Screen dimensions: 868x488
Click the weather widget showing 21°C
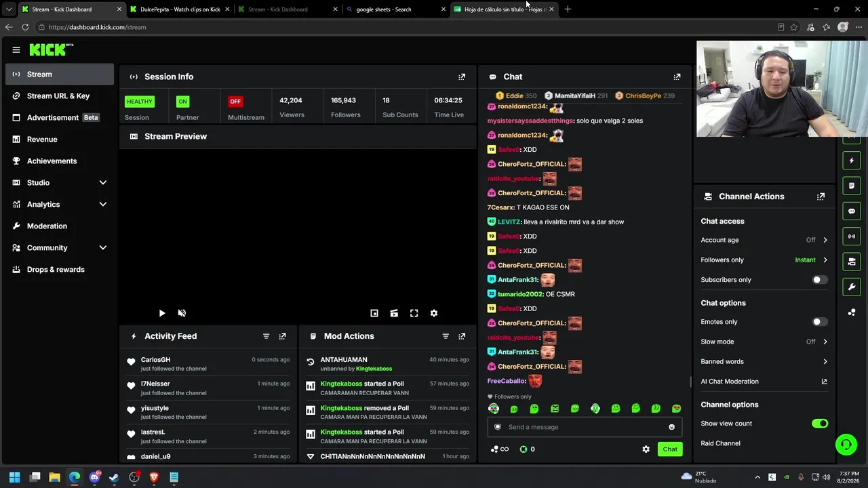698,477
